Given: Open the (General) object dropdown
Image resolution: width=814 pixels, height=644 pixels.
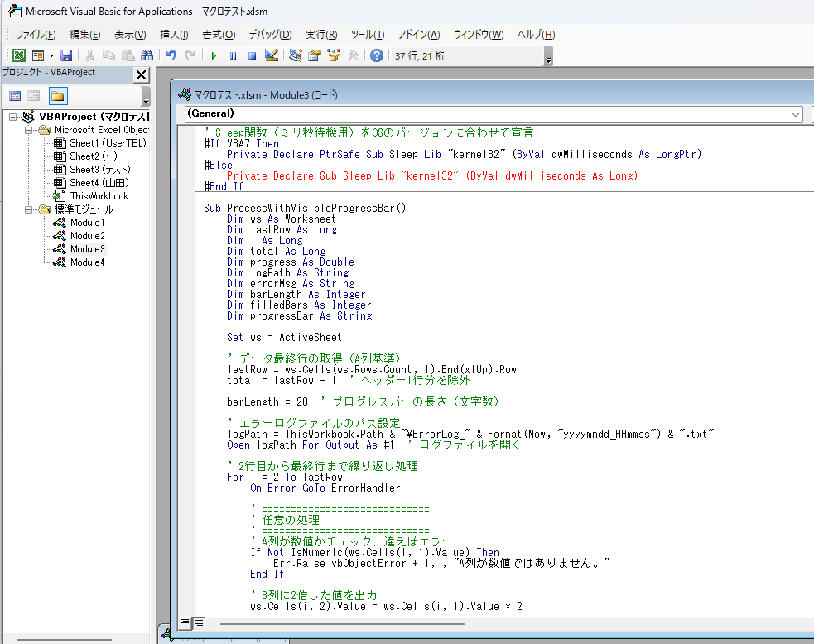Looking at the screenshot, I should (796, 113).
